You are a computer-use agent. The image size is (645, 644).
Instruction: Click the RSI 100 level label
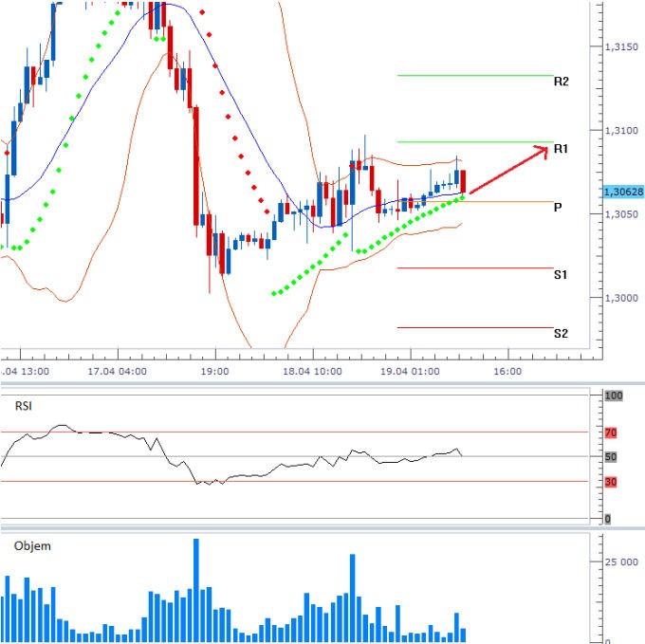[614, 396]
